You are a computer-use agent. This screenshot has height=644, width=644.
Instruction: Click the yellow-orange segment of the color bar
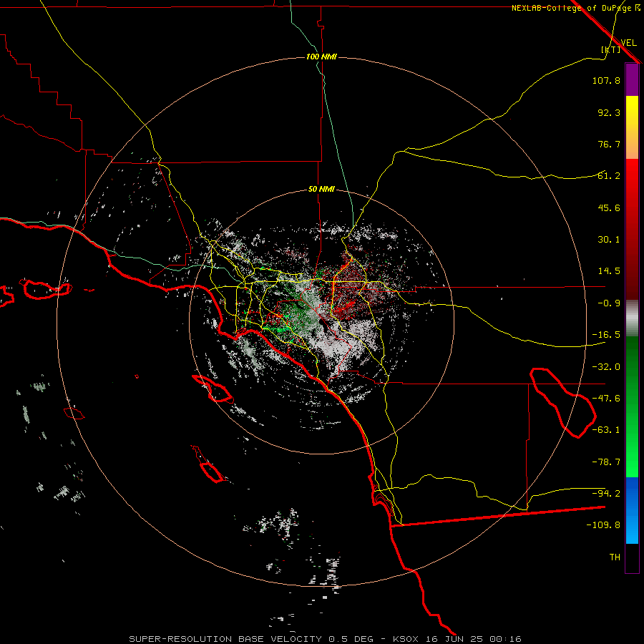pos(632,127)
